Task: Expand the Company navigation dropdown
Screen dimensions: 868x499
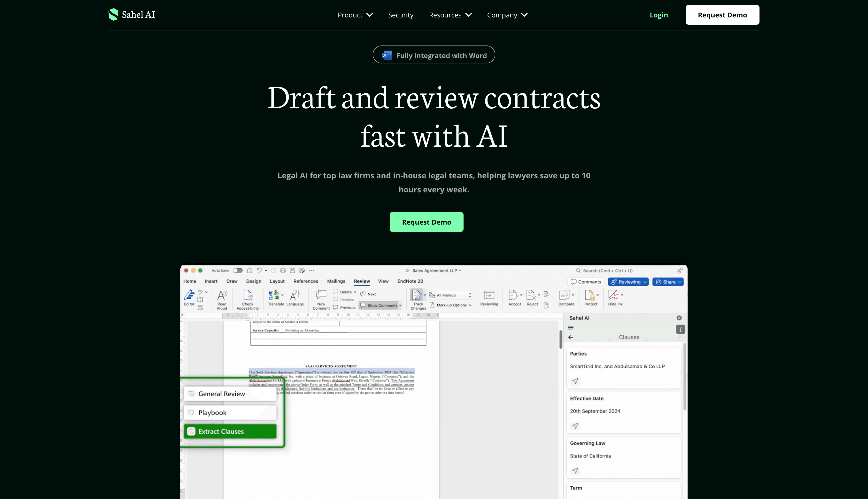Action: pyautogui.click(x=507, y=15)
